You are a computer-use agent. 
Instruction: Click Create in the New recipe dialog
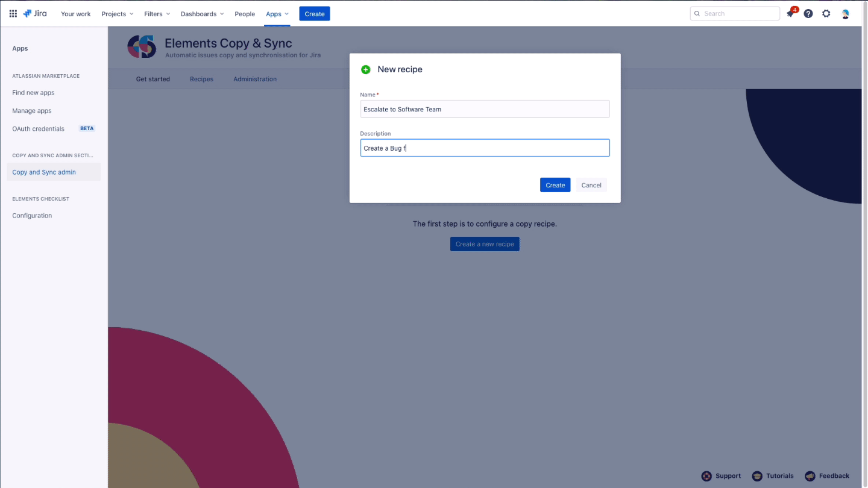coord(555,185)
